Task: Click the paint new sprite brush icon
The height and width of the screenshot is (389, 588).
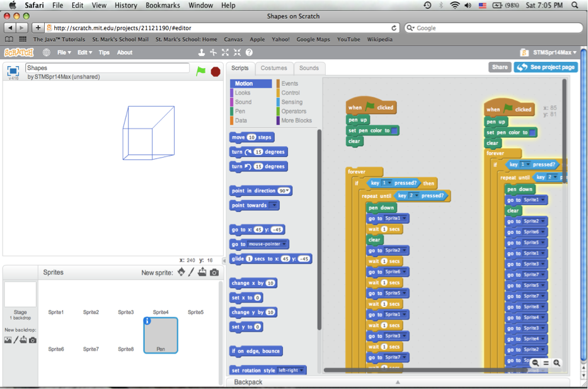Action: [192, 272]
